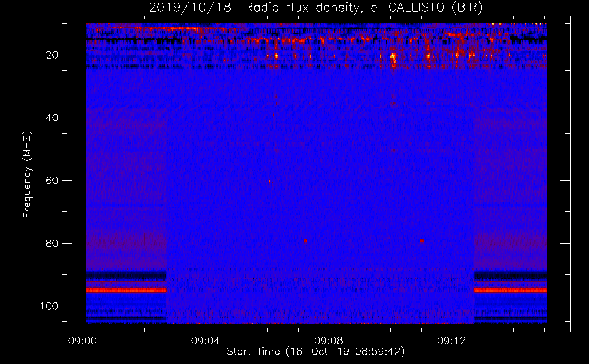Click the plot title '2019/10/18 Radio flux density, e-CALLISTO (BIR)'
The width and height of the screenshot is (589, 364).
click(316, 8)
